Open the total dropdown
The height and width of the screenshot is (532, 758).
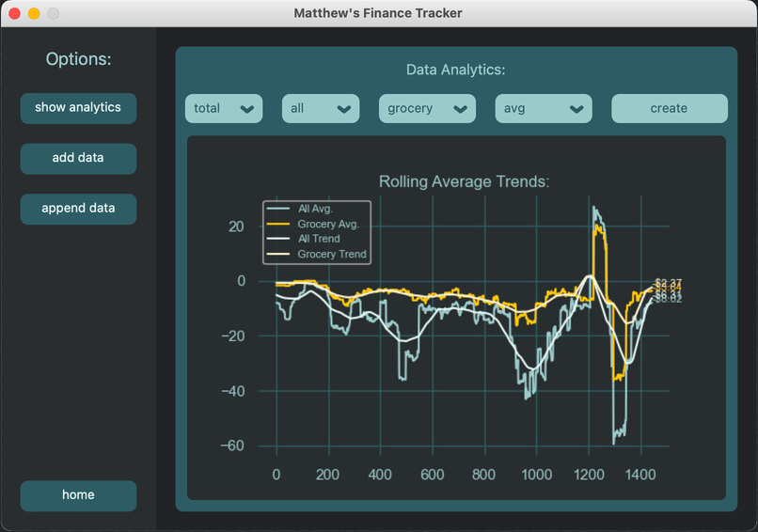click(x=224, y=108)
